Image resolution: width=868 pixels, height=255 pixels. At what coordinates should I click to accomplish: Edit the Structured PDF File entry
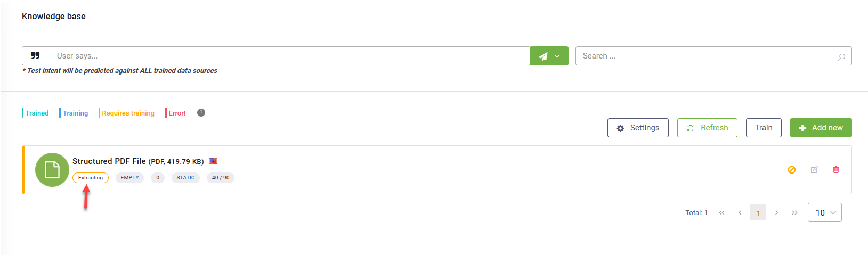(x=814, y=170)
